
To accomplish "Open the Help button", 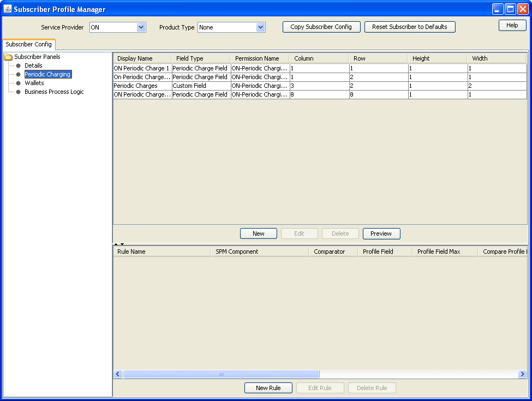I will [x=512, y=25].
